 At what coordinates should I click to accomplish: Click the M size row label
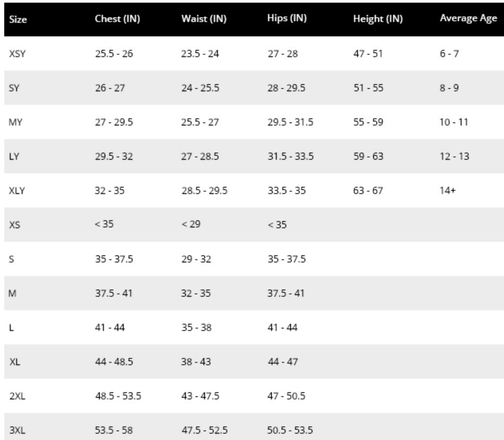(x=12, y=293)
